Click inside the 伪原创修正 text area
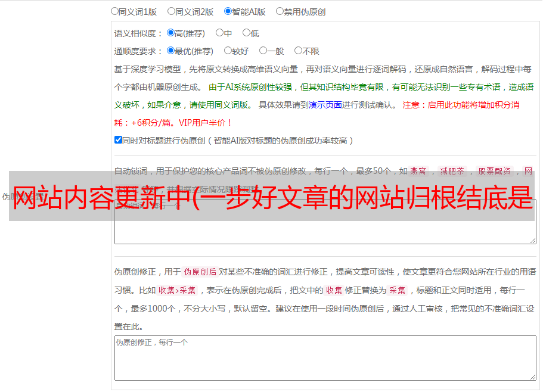This screenshot has height=392, width=543. [x=325, y=358]
